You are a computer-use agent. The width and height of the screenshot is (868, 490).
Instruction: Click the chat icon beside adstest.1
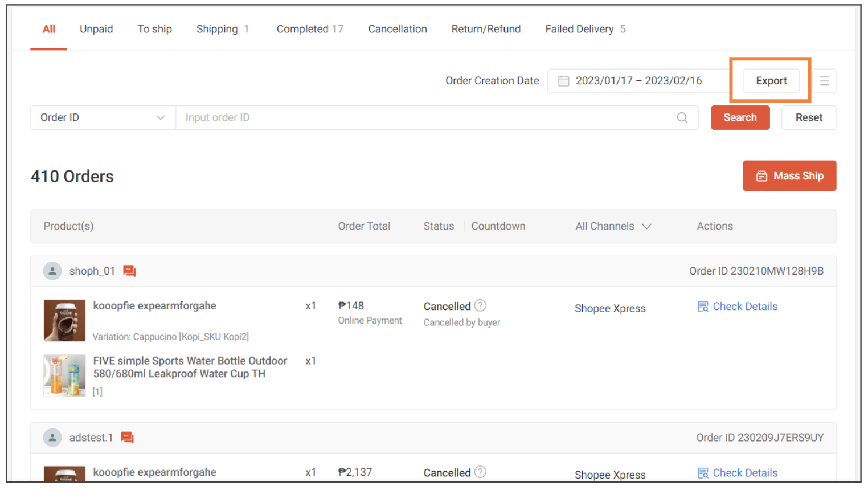128,438
